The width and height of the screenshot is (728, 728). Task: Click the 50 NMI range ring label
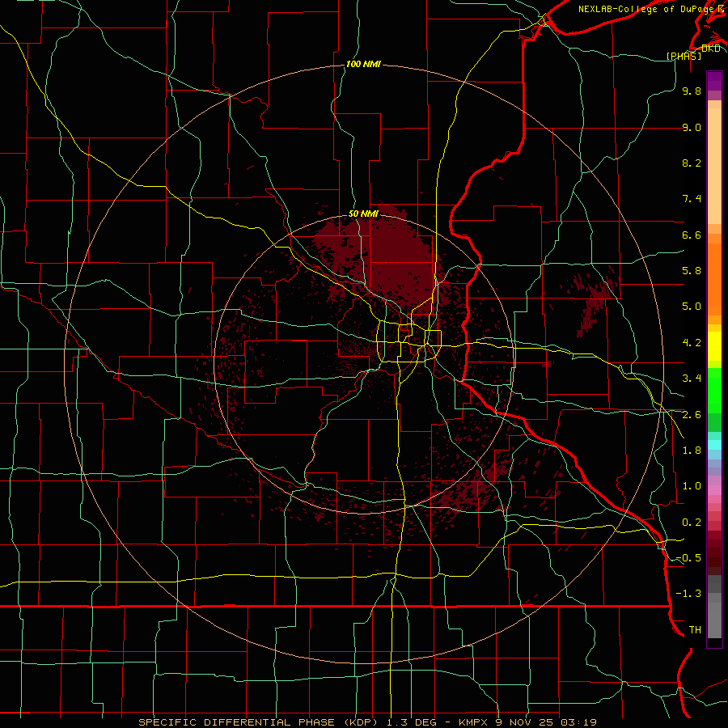363,214
